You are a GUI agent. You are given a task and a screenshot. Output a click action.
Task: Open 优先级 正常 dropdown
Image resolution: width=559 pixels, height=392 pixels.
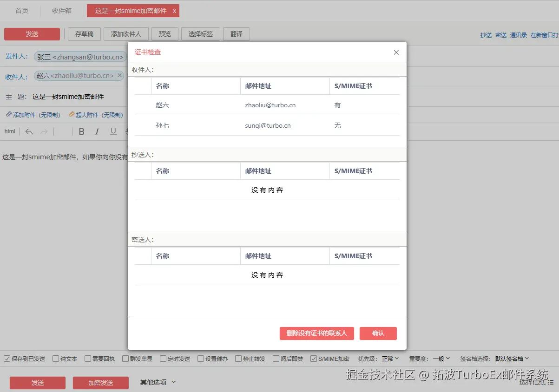click(x=390, y=359)
